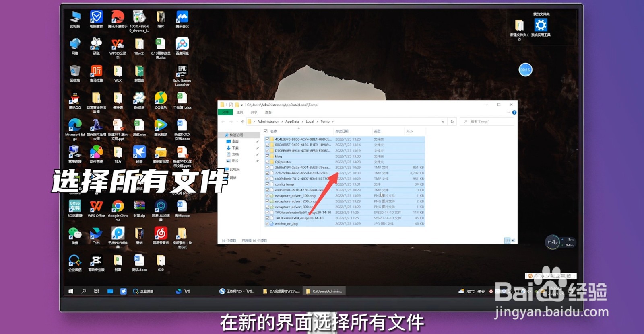
Task: Open the BOSS直聘 desktop icon
Action: click(75, 208)
